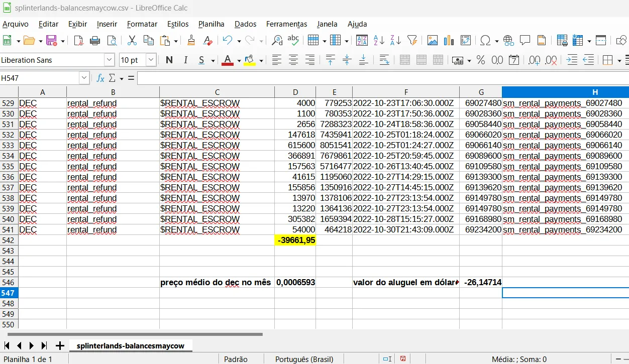
Task: Open the font size dropdown
Action: (x=151, y=60)
